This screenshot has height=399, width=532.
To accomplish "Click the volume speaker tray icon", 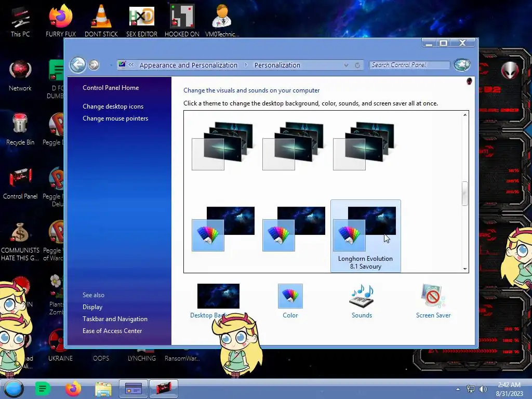I will click(x=483, y=389).
